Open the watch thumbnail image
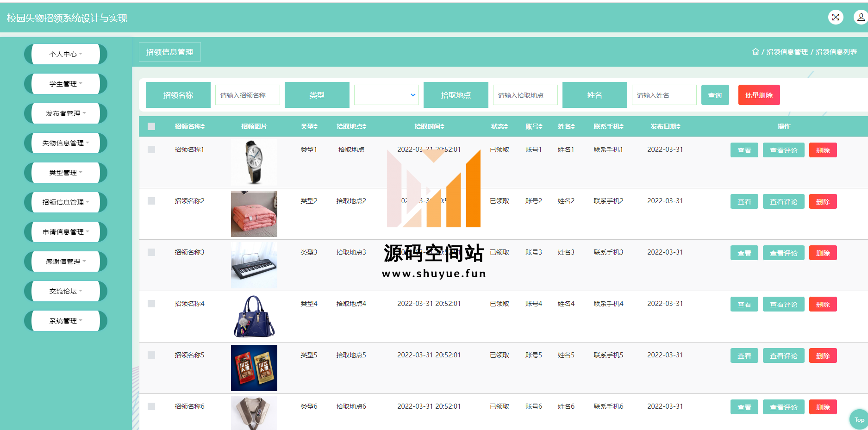This screenshot has height=430, width=868. tap(254, 162)
